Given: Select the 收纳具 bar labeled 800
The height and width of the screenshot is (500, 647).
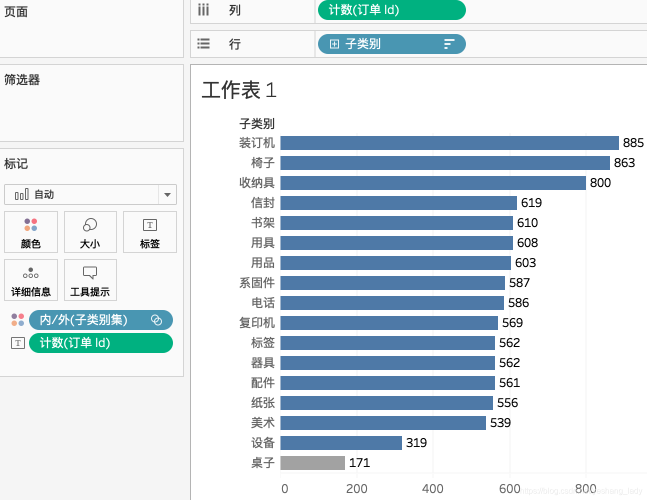Looking at the screenshot, I should click(433, 183).
